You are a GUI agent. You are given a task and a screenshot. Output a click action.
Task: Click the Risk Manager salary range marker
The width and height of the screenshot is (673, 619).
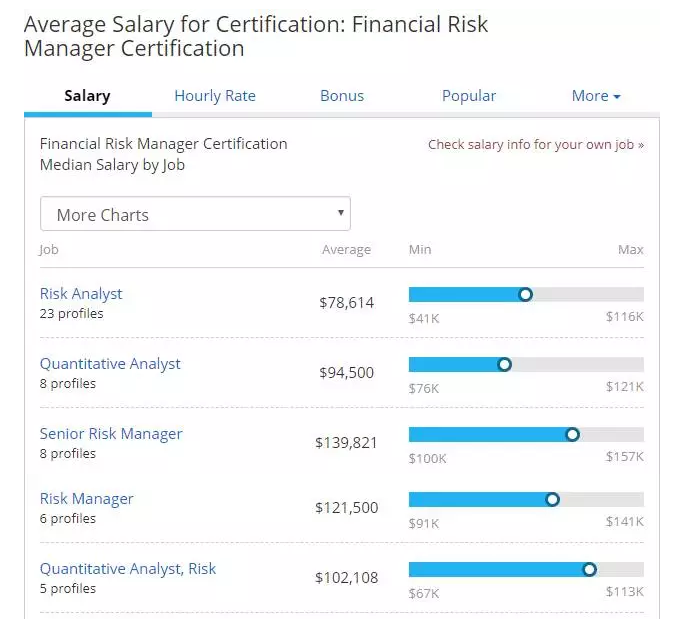[x=552, y=499]
